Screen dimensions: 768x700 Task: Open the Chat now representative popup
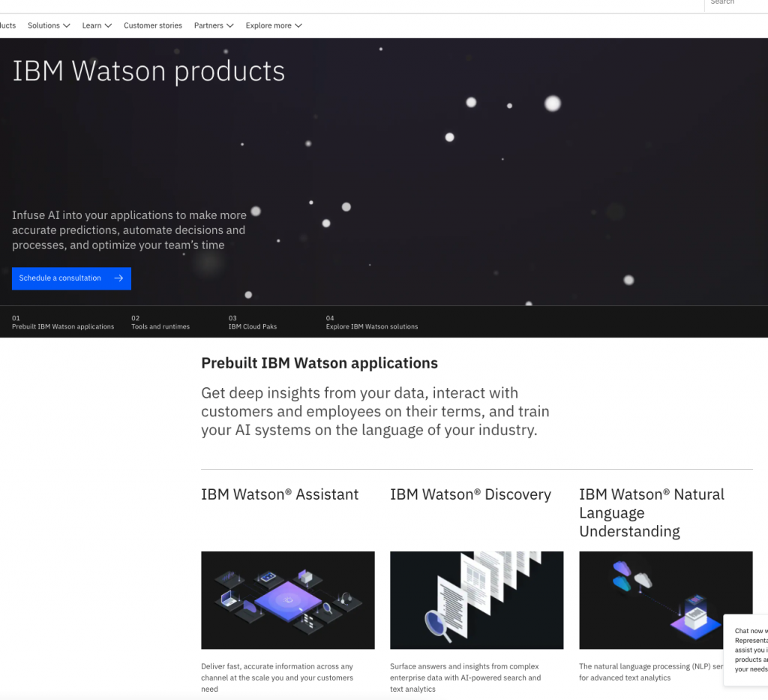tap(746, 650)
